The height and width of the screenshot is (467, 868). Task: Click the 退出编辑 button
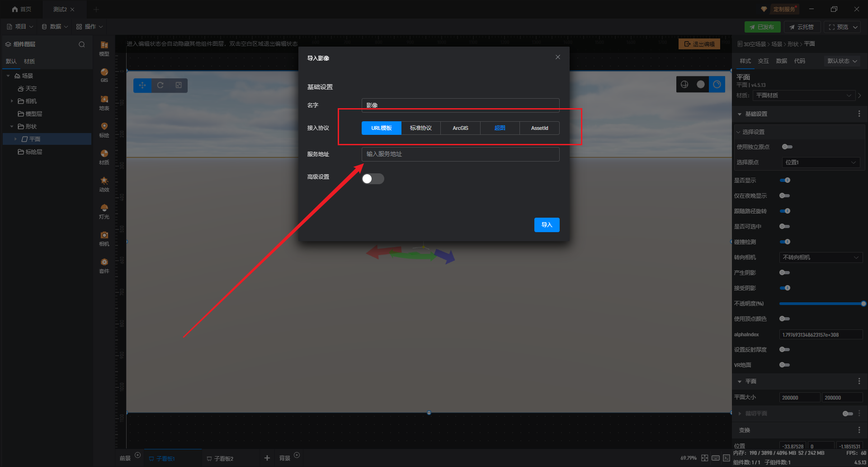(699, 44)
